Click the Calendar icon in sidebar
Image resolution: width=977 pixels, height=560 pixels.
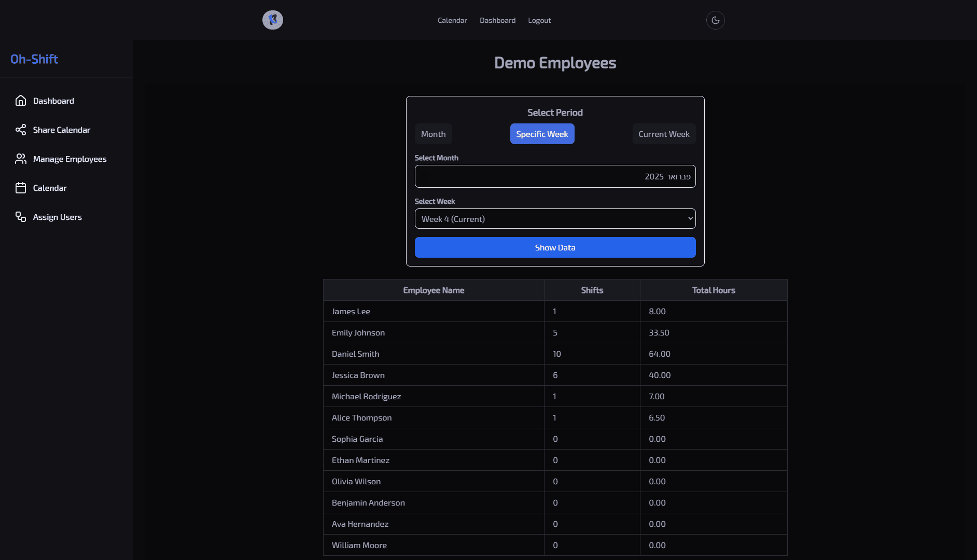(x=21, y=188)
